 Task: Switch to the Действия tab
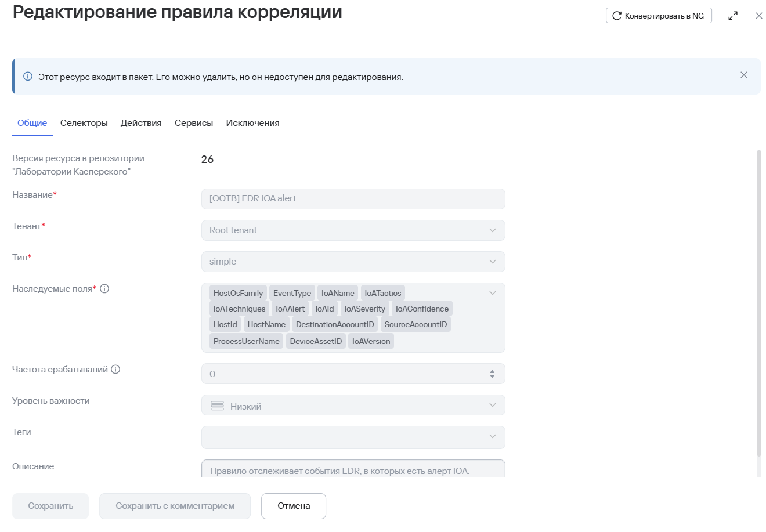(x=141, y=123)
